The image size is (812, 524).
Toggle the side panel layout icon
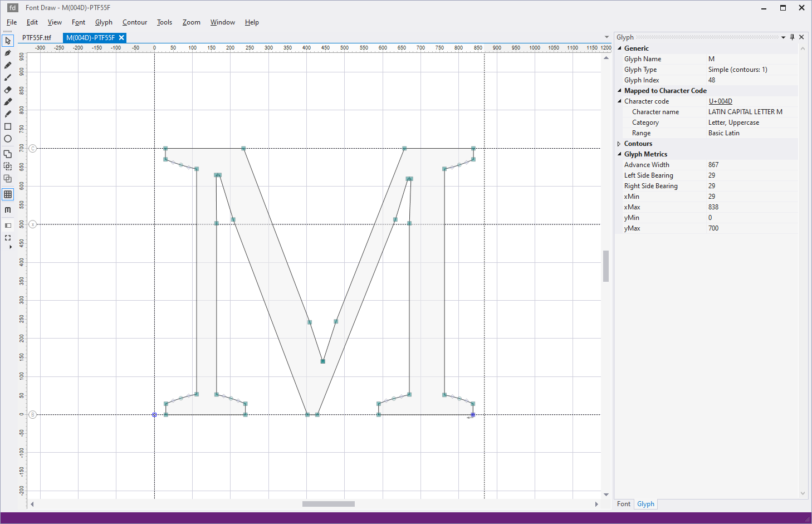click(8, 226)
